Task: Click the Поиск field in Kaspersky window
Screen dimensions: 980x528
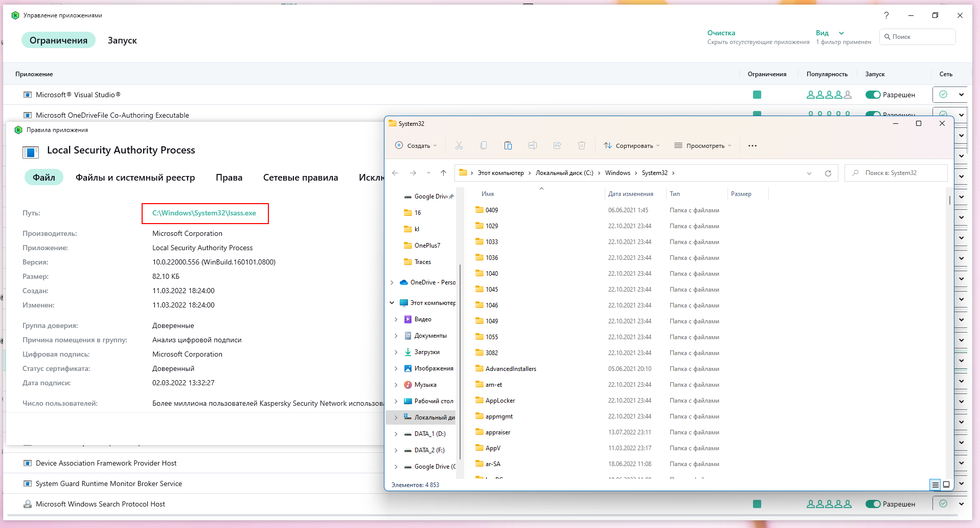Action: [918, 37]
